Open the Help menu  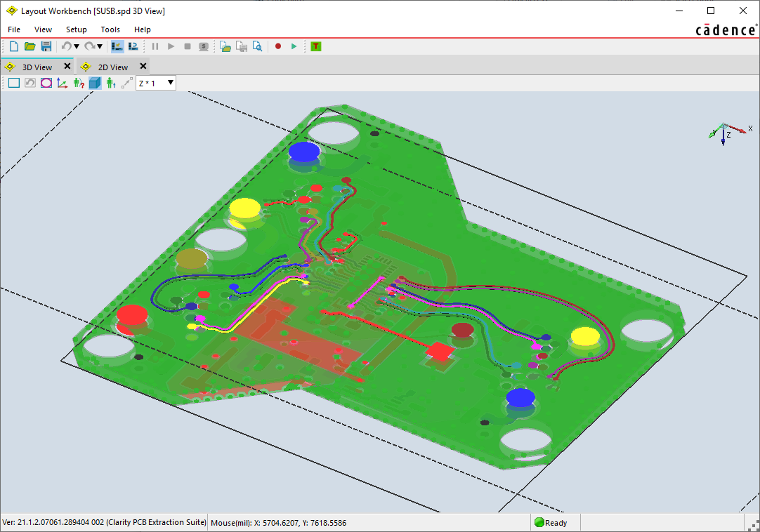tap(143, 29)
